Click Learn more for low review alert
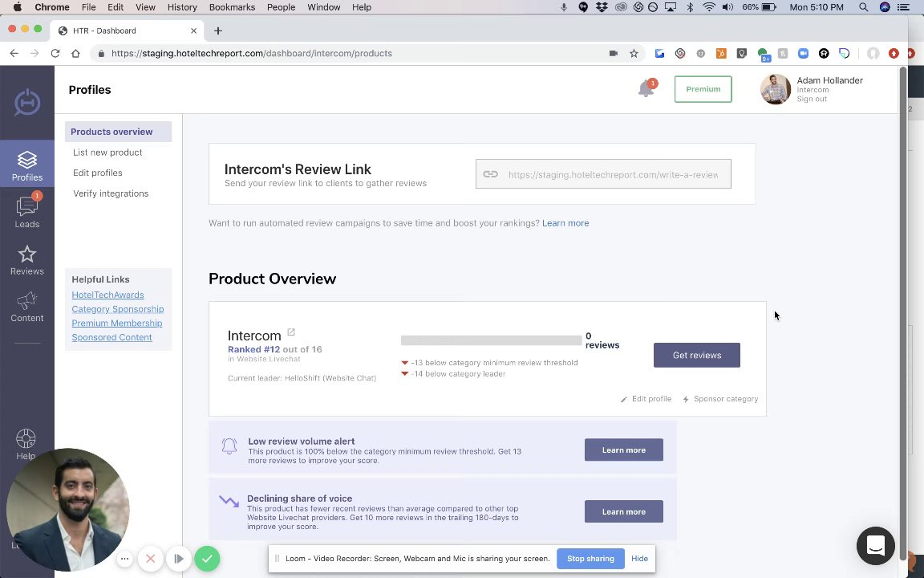 click(623, 450)
